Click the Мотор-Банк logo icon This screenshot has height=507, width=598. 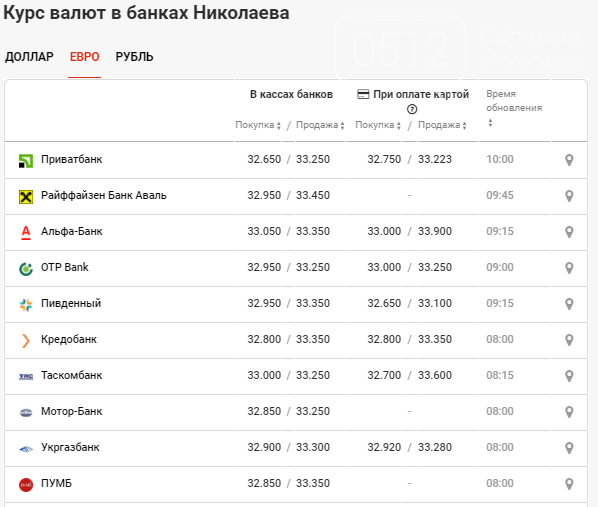pyautogui.click(x=26, y=412)
